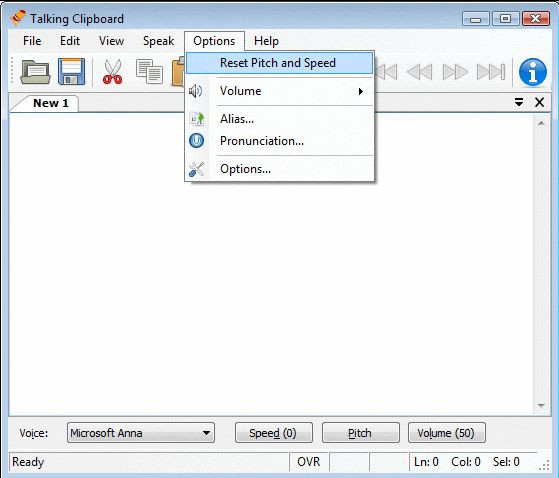Choose Reset Pitch and Speed
The height and width of the screenshot is (478, 559).
point(280,63)
